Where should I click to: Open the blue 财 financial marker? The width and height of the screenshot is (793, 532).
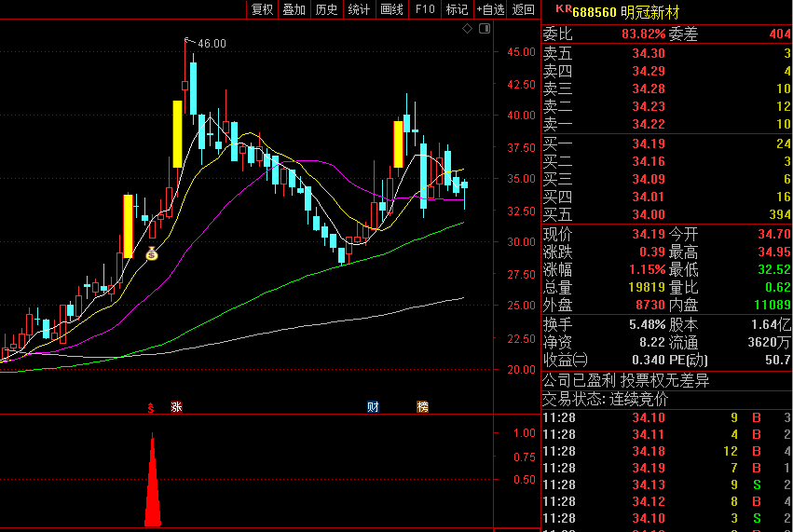[373, 406]
